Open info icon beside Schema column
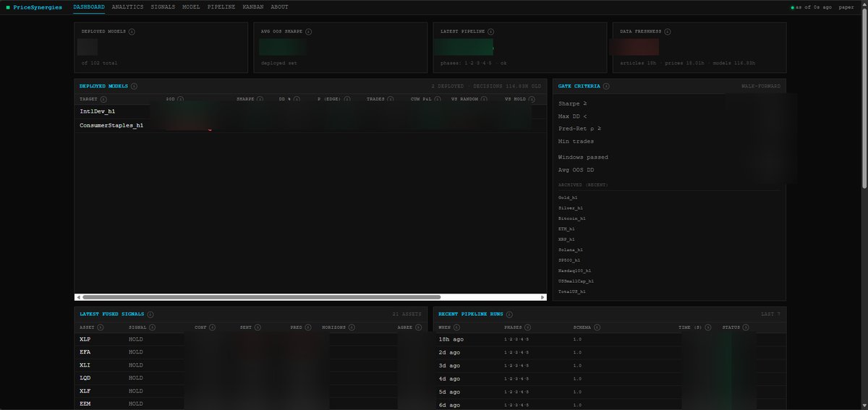The width and height of the screenshot is (868, 410). pyautogui.click(x=597, y=328)
